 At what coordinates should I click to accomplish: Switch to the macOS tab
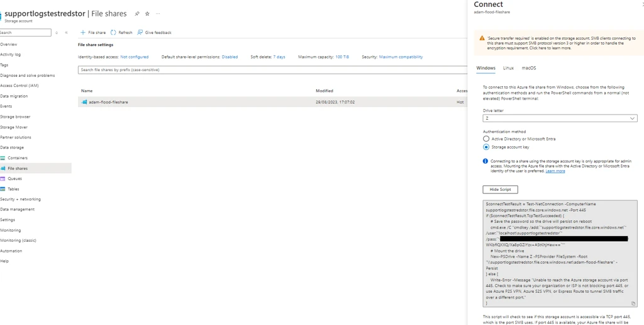(528, 68)
